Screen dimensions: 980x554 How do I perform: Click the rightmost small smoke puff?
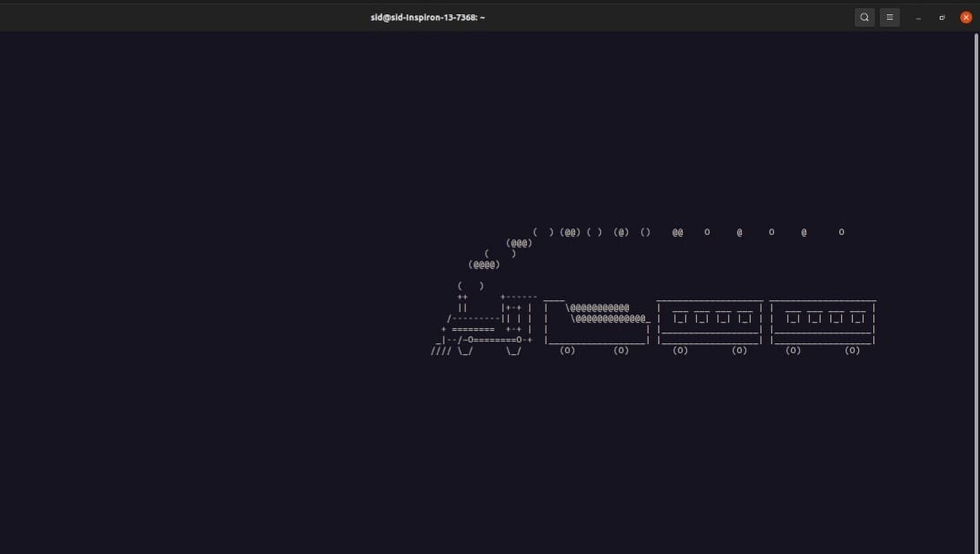pyautogui.click(x=841, y=231)
